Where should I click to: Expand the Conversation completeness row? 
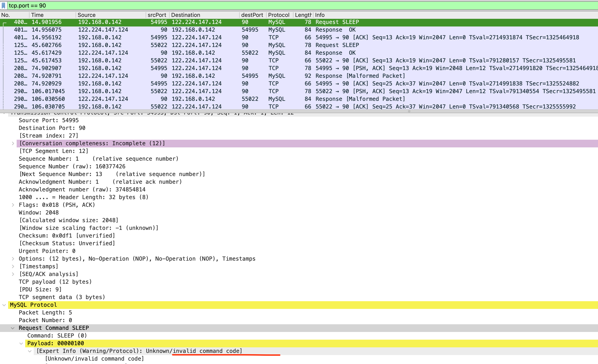click(13, 143)
